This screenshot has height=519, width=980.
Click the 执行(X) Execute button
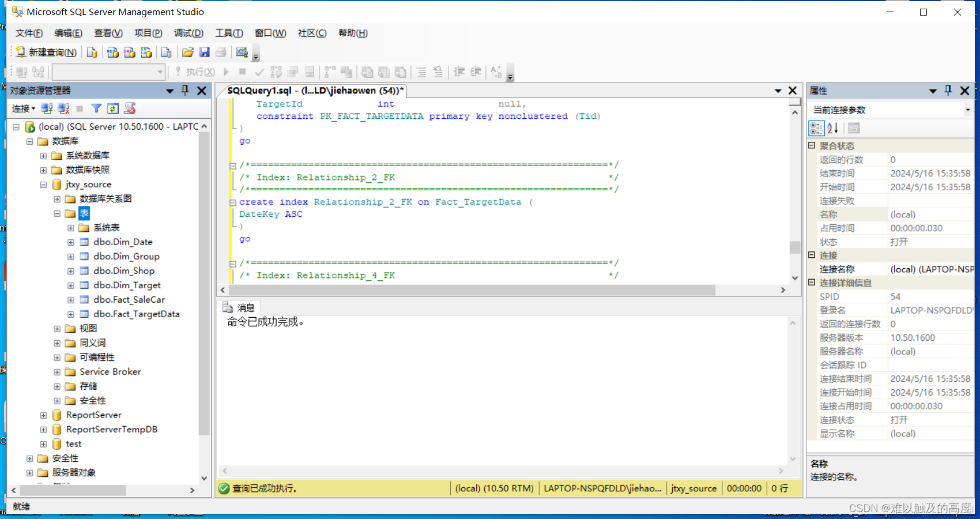point(195,72)
